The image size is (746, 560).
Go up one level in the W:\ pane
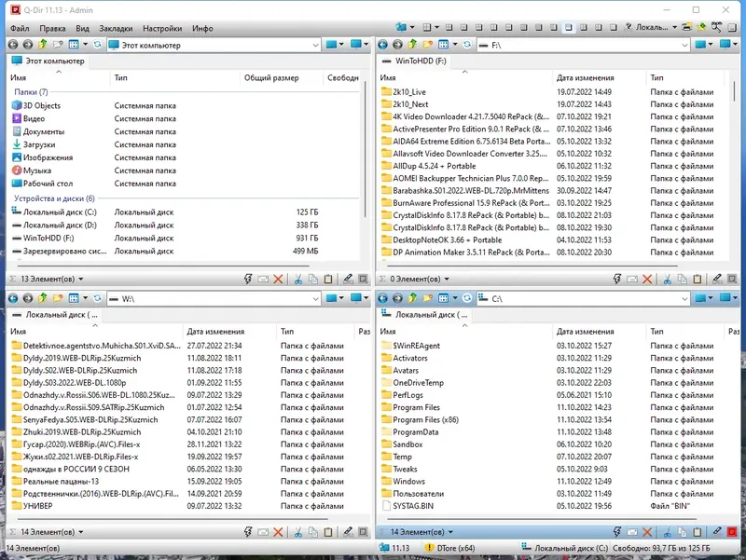42,298
